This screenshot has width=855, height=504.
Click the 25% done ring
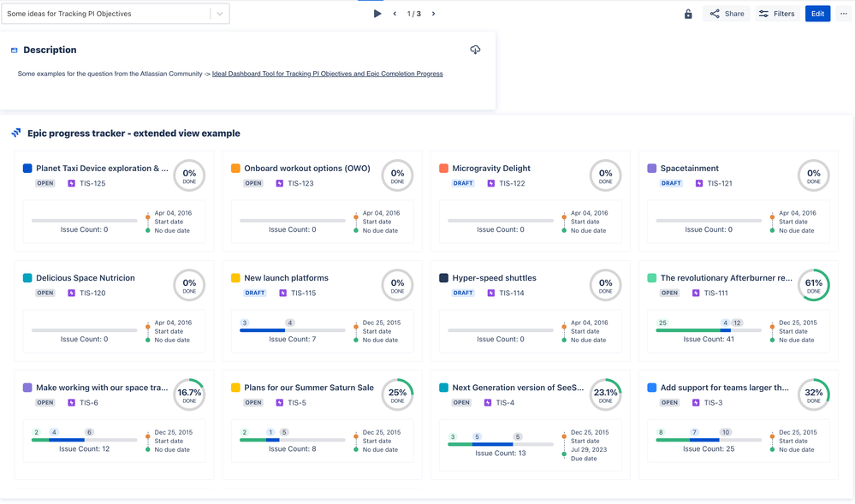(x=397, y=394)
